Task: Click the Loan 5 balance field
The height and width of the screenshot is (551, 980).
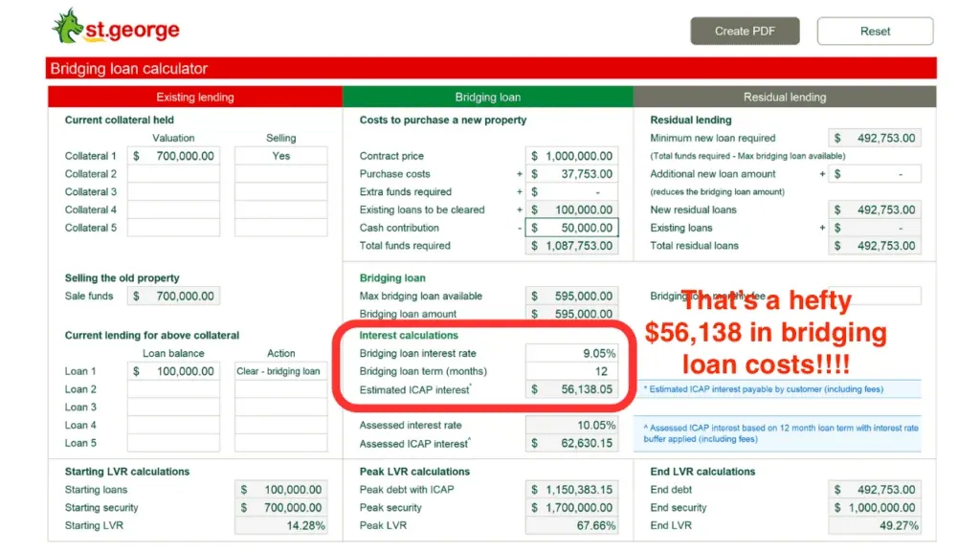Action: [174, 443]
